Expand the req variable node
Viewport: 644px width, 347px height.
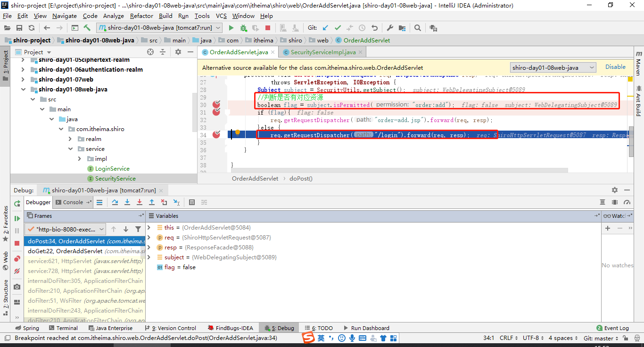149,238
